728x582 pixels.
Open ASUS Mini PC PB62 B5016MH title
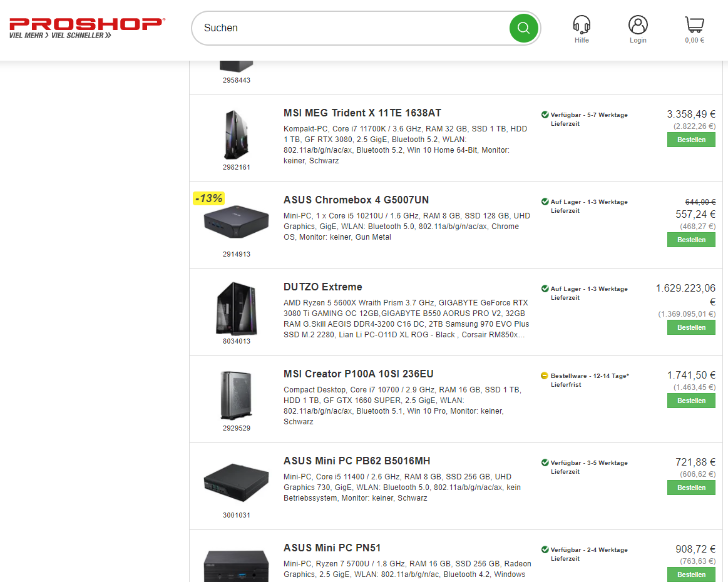(357, 461)
